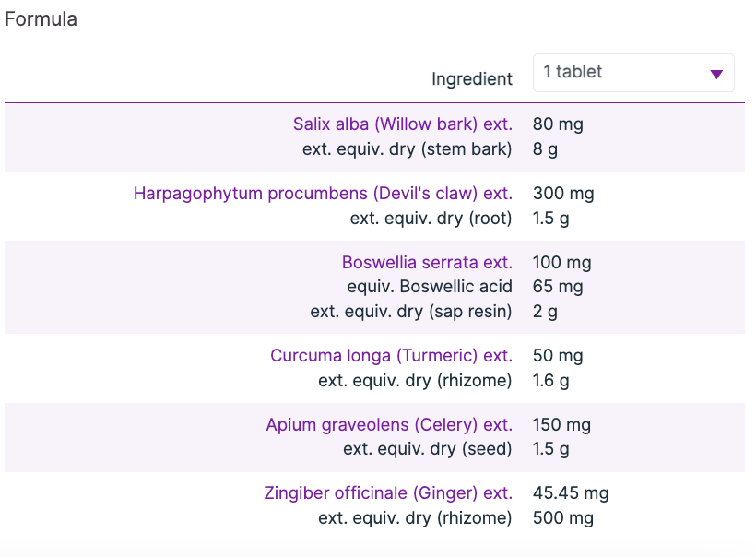Open the "1 tablet" serving dropdown
This screenshot has height=557, width=756.
632,73
